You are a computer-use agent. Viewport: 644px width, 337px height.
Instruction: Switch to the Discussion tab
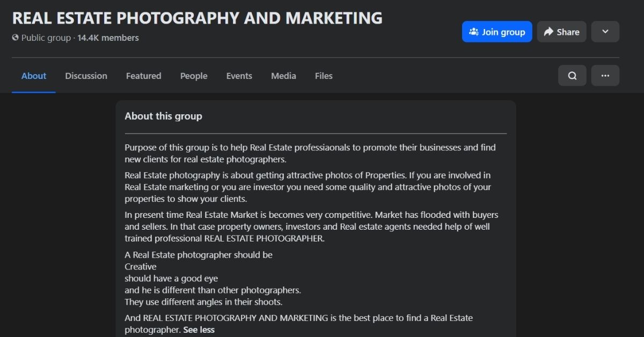click(x=86, y=76)
